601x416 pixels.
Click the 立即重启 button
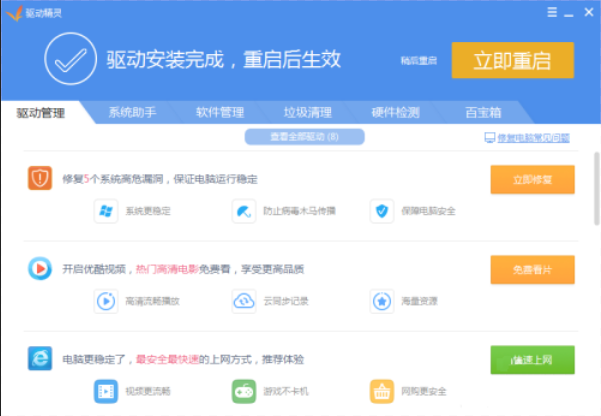pos(512,60)
